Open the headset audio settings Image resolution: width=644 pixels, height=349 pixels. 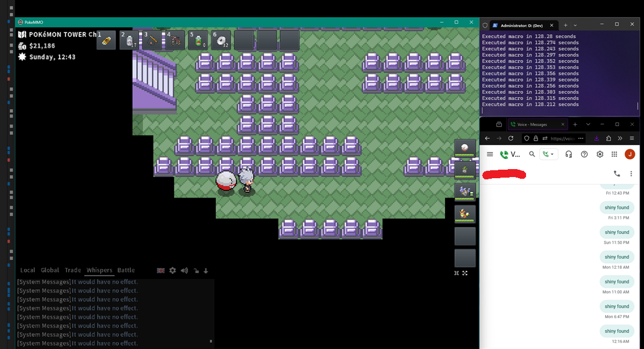(569, 154)
